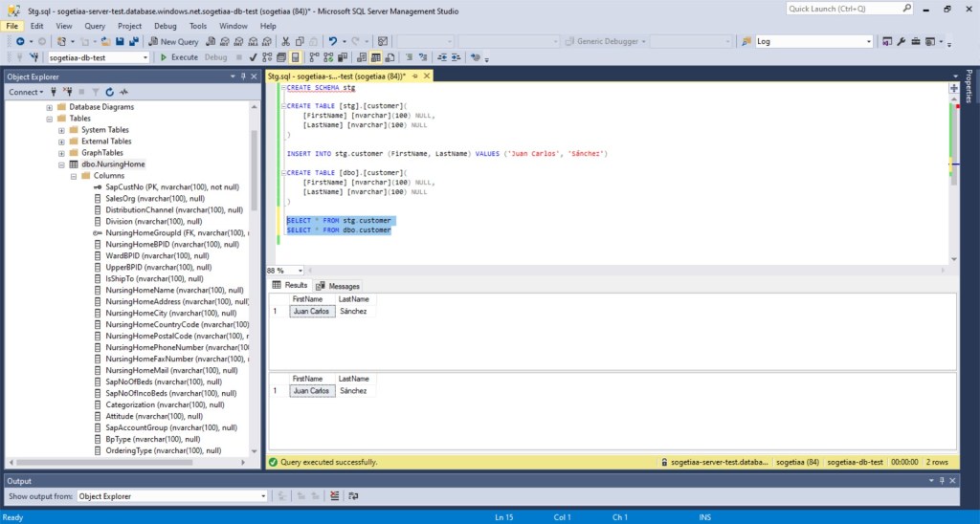Click the Undo arrow icon
The width and height of the screenshot is (980, 524).
click(332, 42)
